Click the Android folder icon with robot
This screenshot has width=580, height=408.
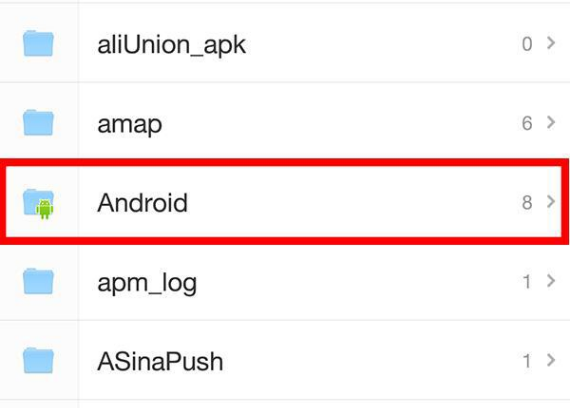pyautogui.click(x=38, y=204)
